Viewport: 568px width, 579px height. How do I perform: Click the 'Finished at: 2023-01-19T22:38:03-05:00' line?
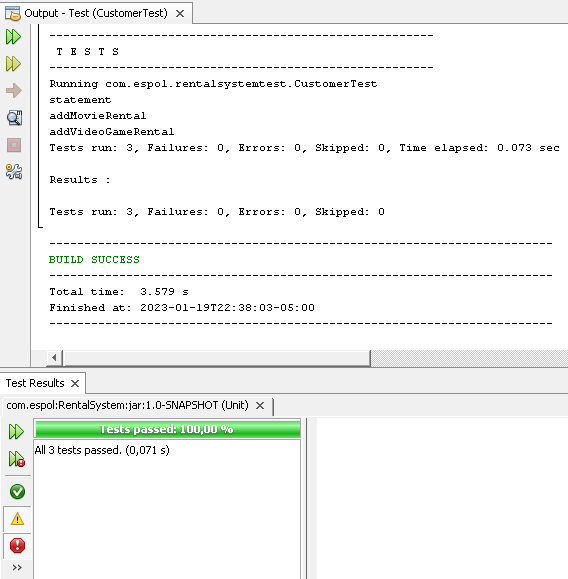click(x=182, y=308)
